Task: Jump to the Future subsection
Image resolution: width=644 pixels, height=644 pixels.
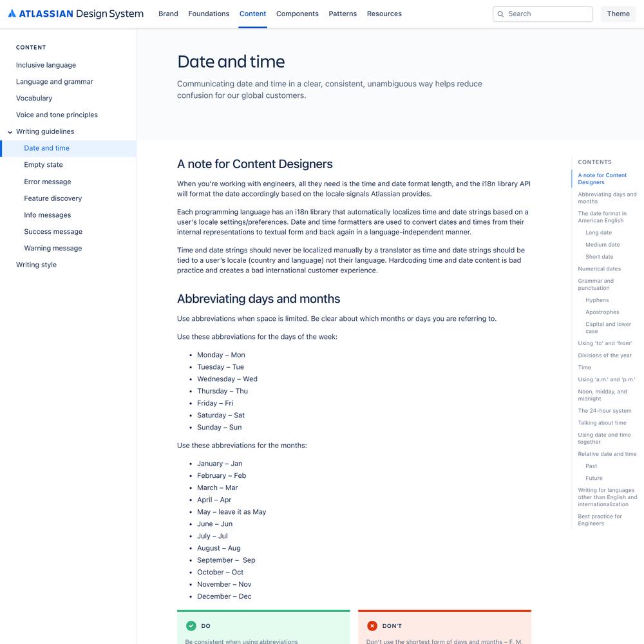Action: [x=594, y=478]
